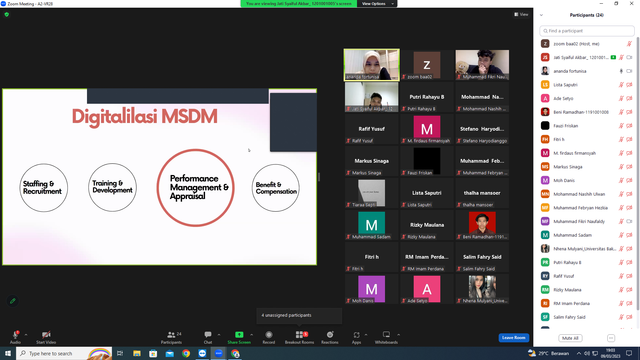Toggle muted microphone for Beni Ramadhan
Screen dimensions: 640x360
(621, 112)
